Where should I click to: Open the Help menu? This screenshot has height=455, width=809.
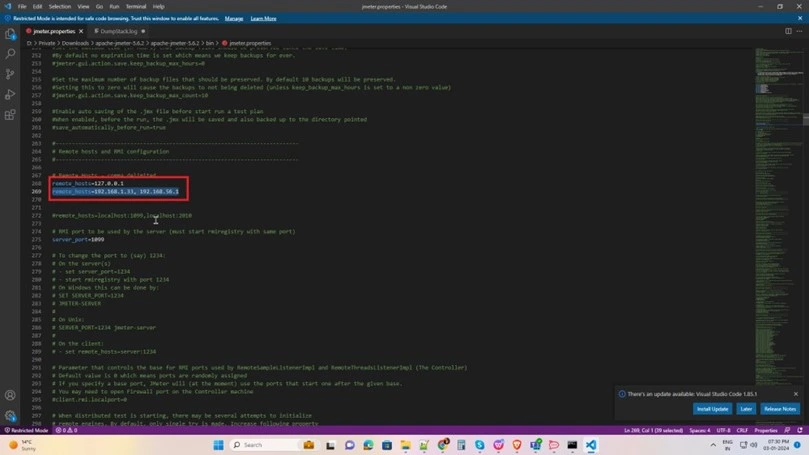click(x=158, y=7)
